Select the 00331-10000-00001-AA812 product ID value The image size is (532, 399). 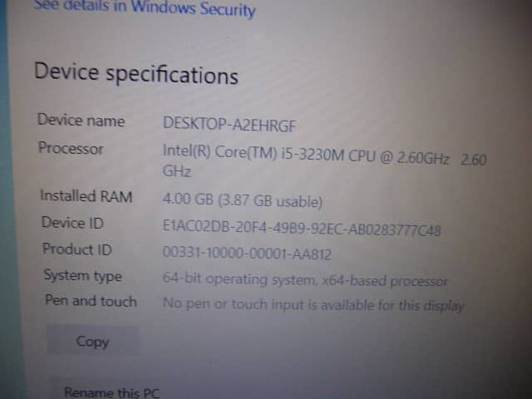point(247,253)
